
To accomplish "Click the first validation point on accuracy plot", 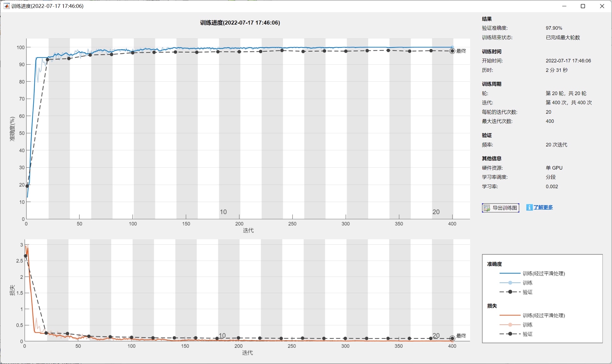I will click(27, 186).
